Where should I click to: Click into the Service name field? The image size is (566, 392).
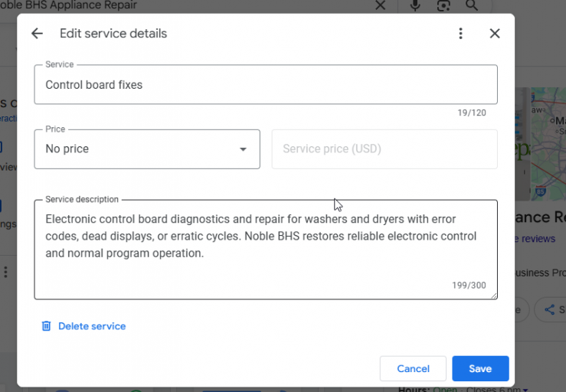[x=266, y=85]
